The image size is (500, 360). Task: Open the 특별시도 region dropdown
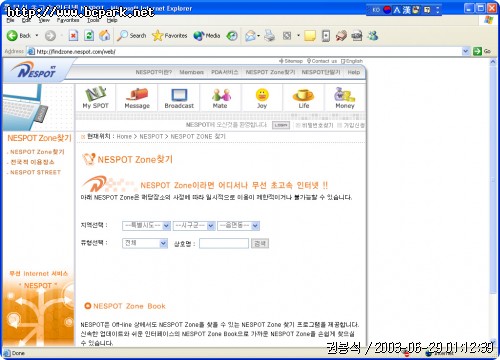(x=147, y=226)
